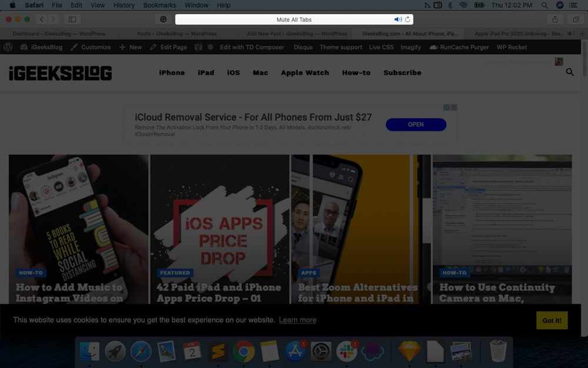Screen dimensions: 588x368
Task: Close the ad with the X icon
Action: click(x=454, y=107)
